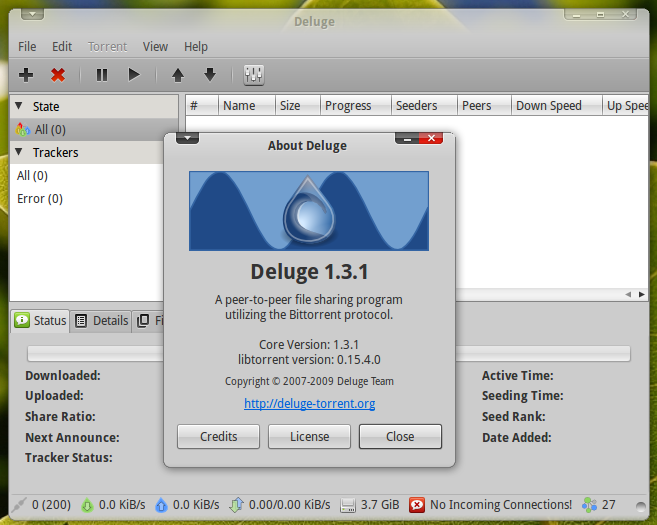Screen dimensions: 657x525
Task: Click the License button
Action: pos(309,437)
